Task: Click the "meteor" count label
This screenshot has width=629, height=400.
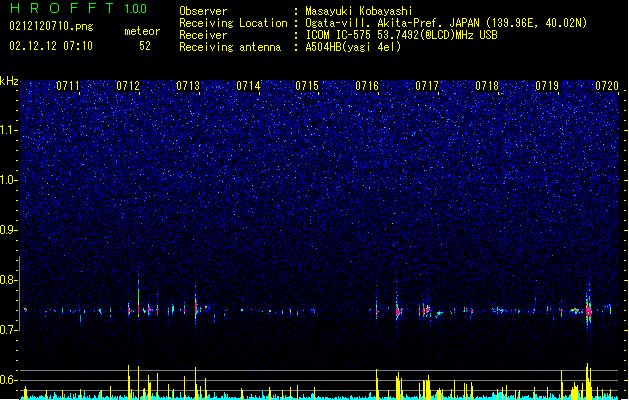Action: click(x=142, y=31)
